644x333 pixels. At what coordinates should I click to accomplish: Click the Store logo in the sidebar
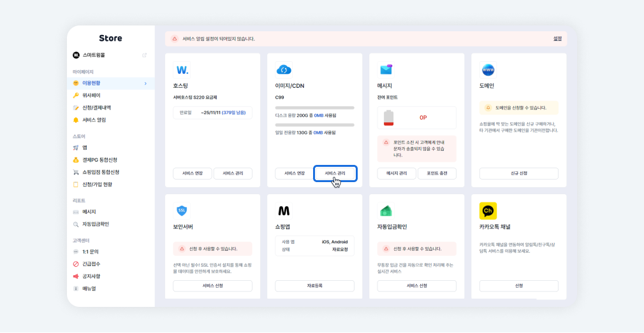point(110,38)
